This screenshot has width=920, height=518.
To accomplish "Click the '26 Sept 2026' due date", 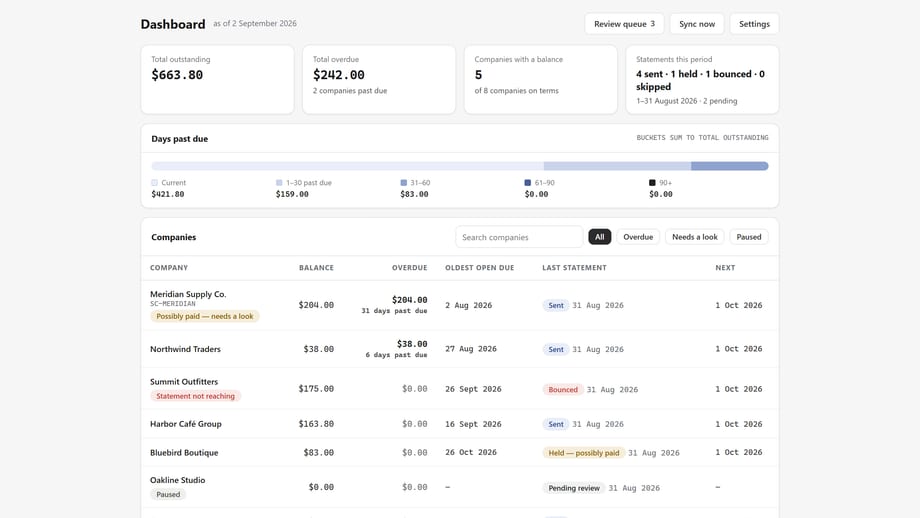I will click(x=473, y=389).
